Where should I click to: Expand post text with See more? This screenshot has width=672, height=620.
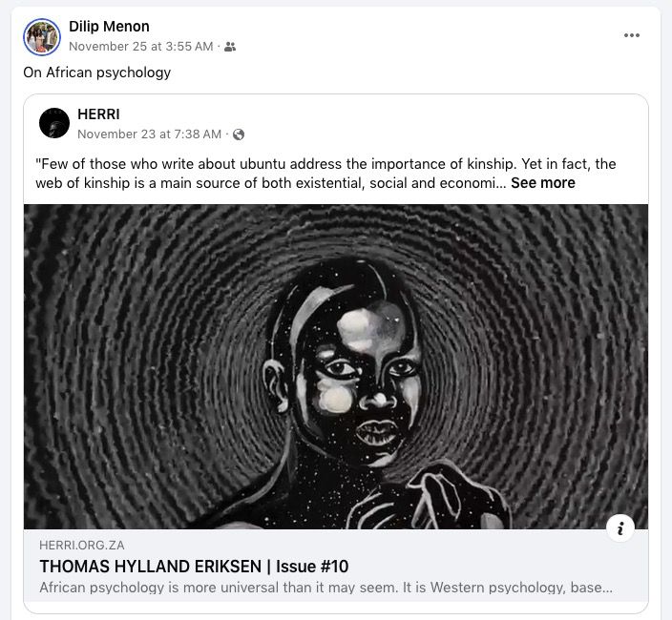(x=542, y=183)
